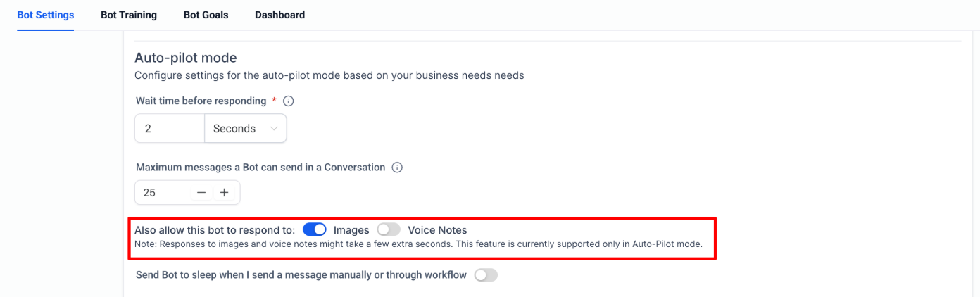
Task: Click the wait time number field
Action: [x=170, y=129]
